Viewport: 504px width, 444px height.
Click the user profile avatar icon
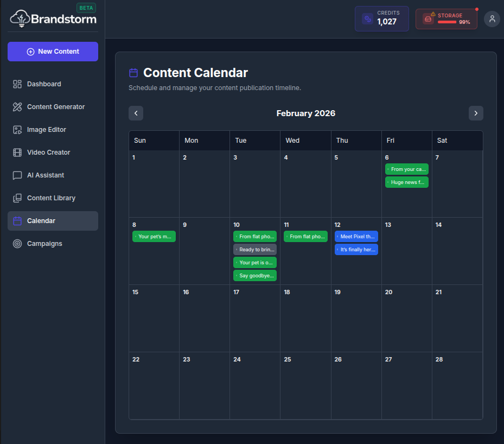pyautogui.click(x=492, y=18)
